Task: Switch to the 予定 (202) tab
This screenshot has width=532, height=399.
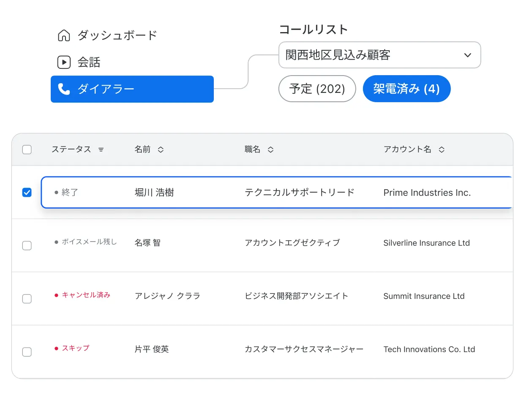Action: pyautogui.click(x=317, y=89)
